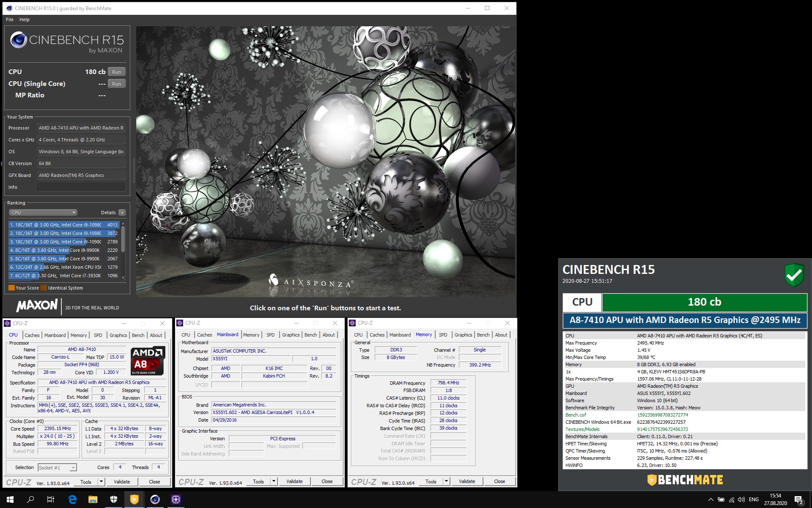
Task: Switch to CPU-Z taskbar icon
Action: 176,500
